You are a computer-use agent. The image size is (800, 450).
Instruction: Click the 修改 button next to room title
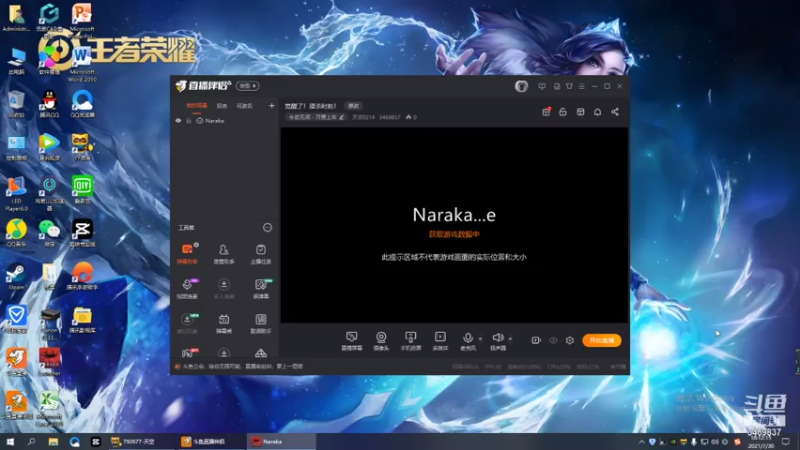coord(353,106)
